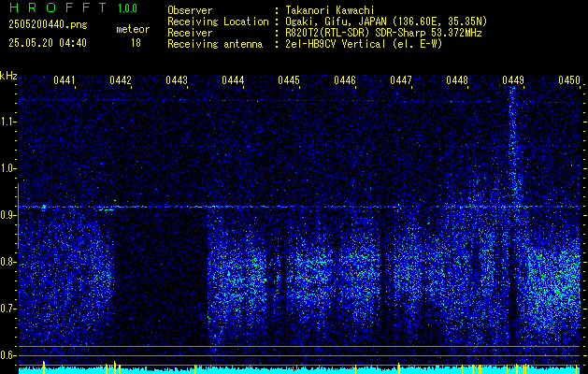Click the timestamp 25.05.20 04:40
This screenshot has width=588, height=374.
48,43
